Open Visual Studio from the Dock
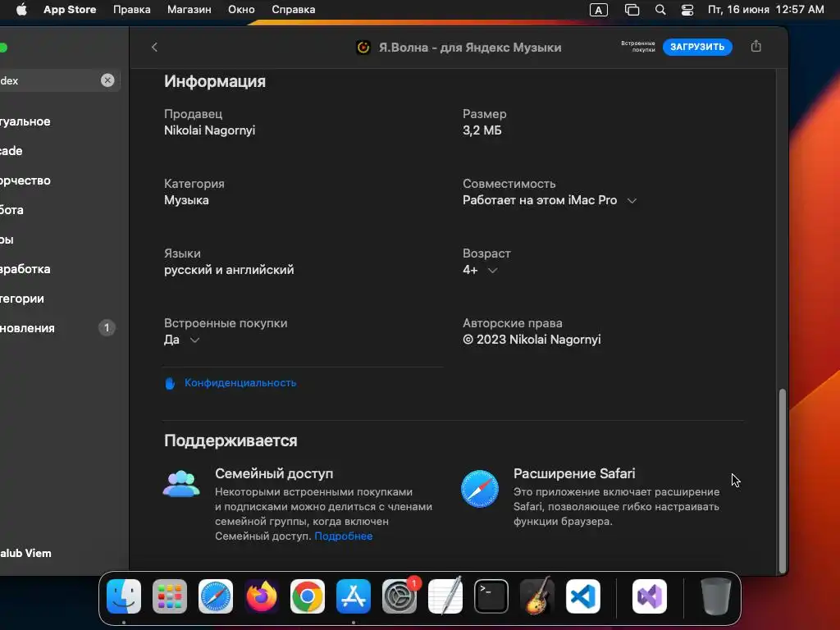The height and width of the screenshot is (630, 840). [650, 596]
